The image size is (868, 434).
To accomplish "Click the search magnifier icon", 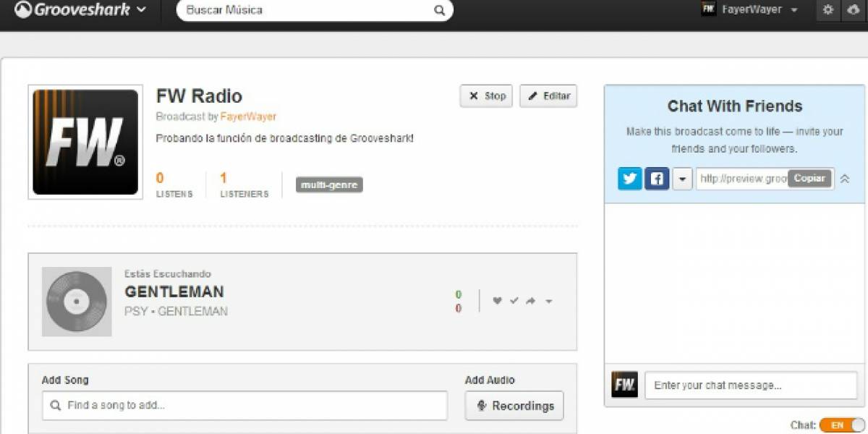I will (439, 10).
